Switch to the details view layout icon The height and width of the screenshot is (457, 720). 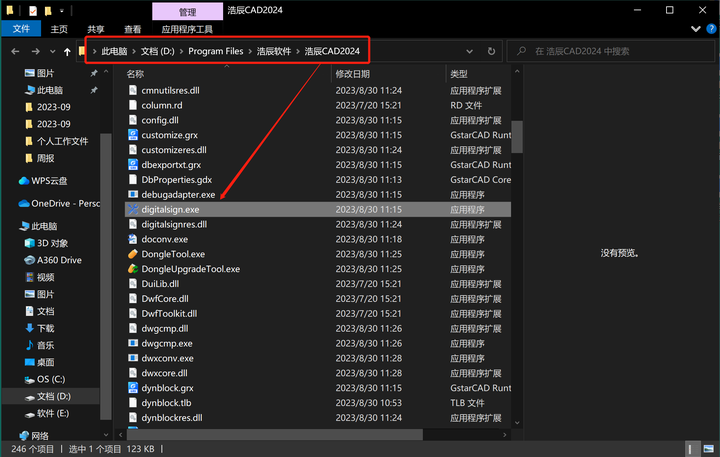tap(690, 449)
